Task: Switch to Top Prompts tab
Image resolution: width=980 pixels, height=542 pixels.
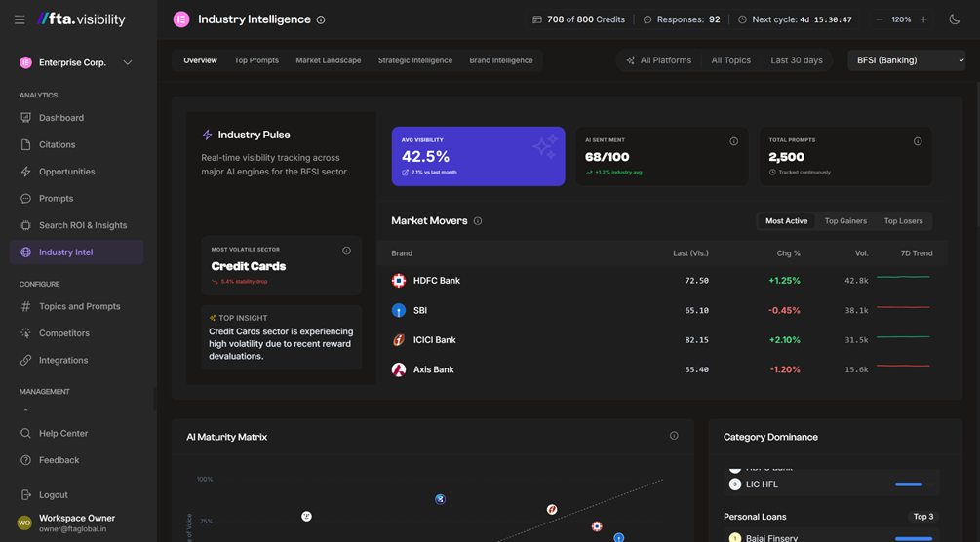Action: (x=256, y=60)
